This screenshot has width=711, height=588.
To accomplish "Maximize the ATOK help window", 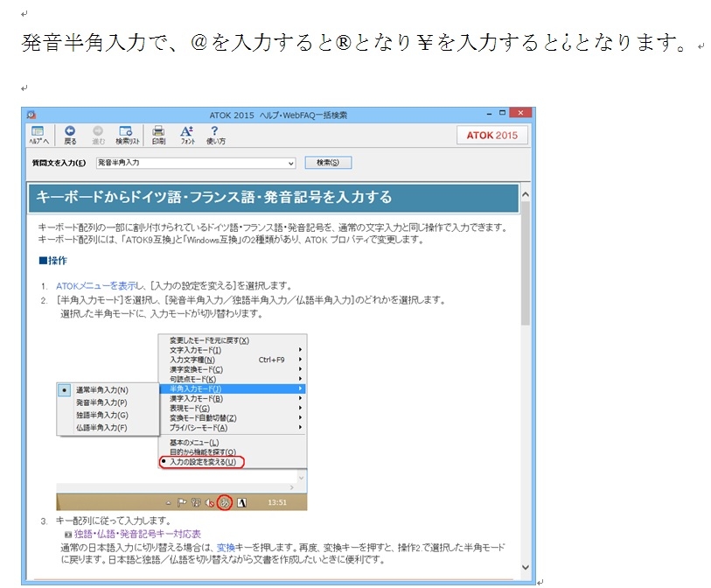I will click(x=502, y=113).
